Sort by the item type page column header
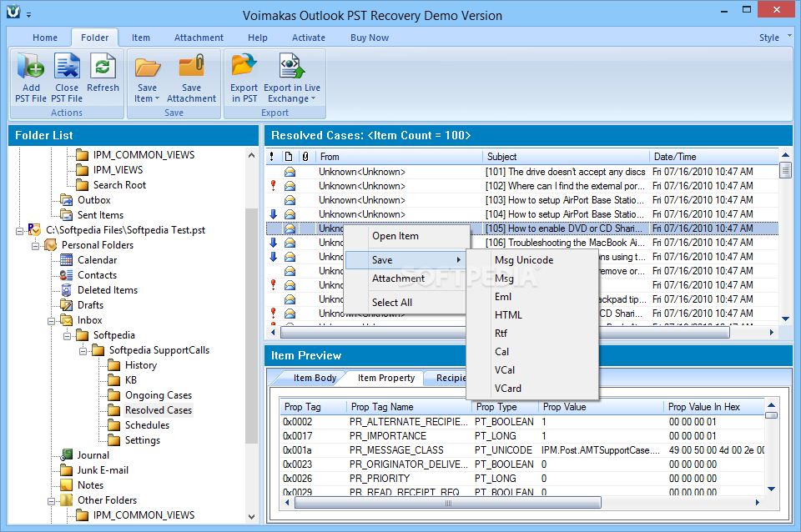The image size is (801, 532). pyautogui.click(x=290, y=157)
